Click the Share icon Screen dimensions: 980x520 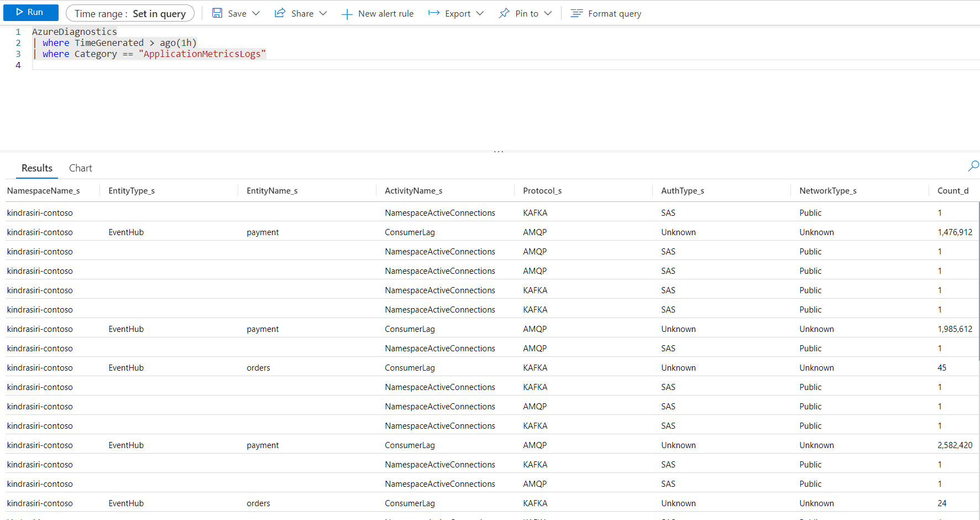(x=280, y=13)
